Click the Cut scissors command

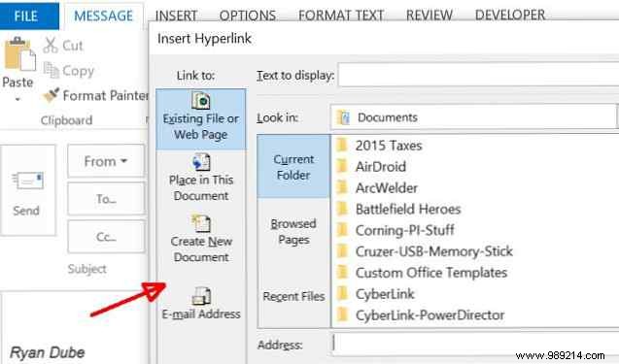click(x=63, y=46)
